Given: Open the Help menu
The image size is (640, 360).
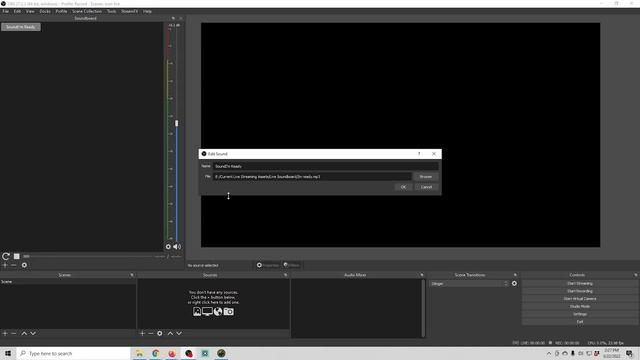Looking at the screenshot, I should tap(147, 11).
